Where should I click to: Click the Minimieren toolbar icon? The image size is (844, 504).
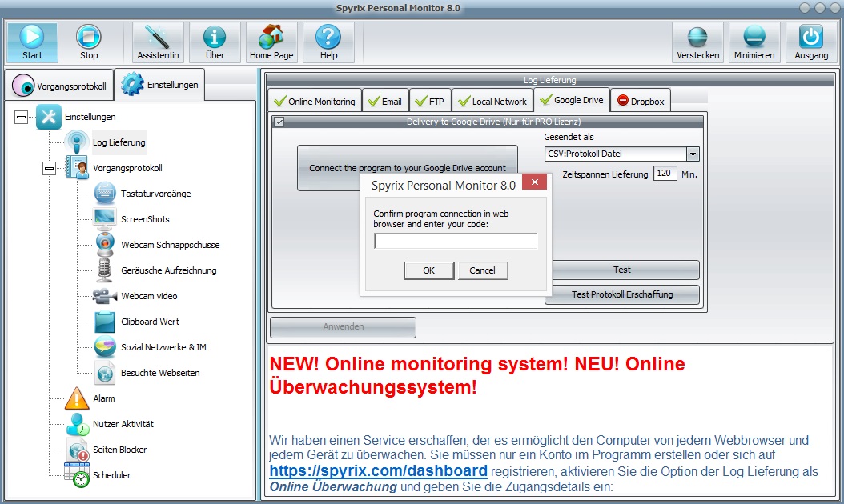pyautogui.click(x=754, y=37)
